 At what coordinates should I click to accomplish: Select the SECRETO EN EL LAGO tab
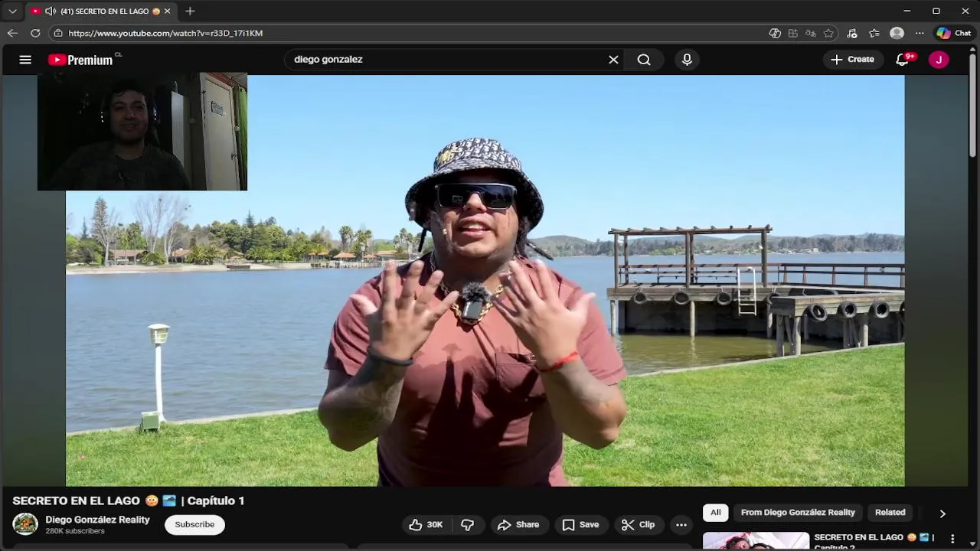(x=102, y=11)
